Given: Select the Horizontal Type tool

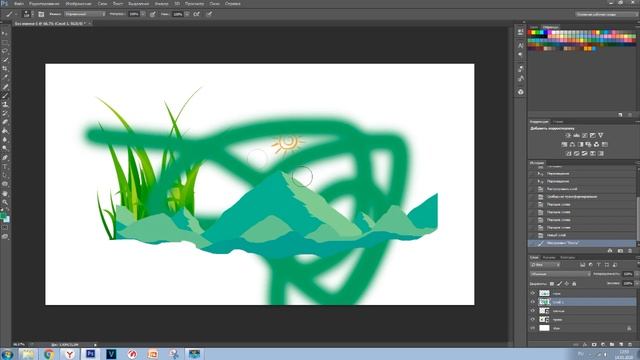Looking at the screenshot, I should 5,166.
